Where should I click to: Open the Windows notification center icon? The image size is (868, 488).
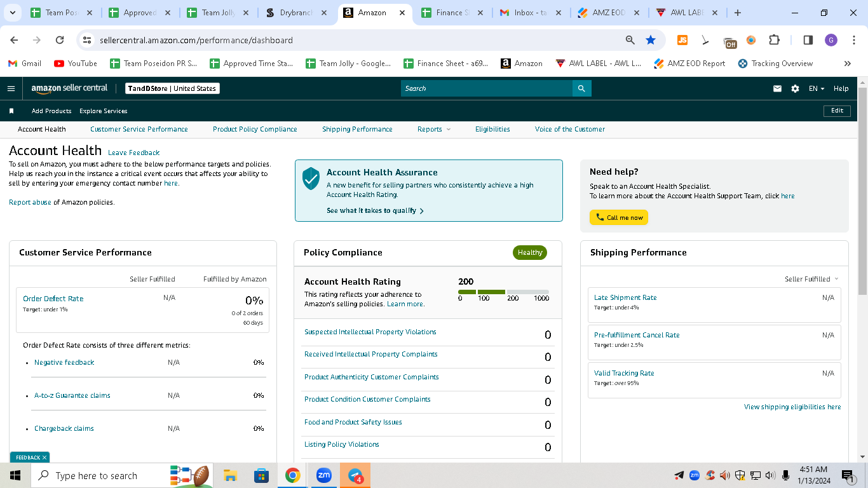point(848,475)
